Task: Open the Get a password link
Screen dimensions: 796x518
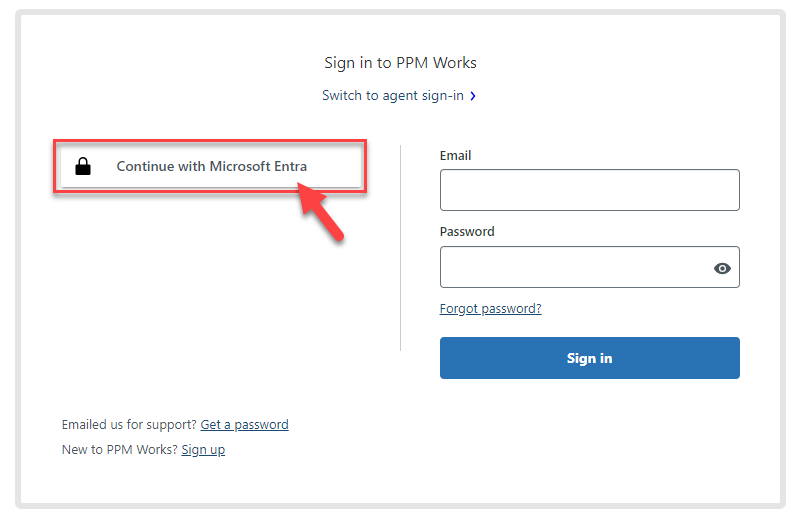Action: pyautogui.click(x=244, y=425)
